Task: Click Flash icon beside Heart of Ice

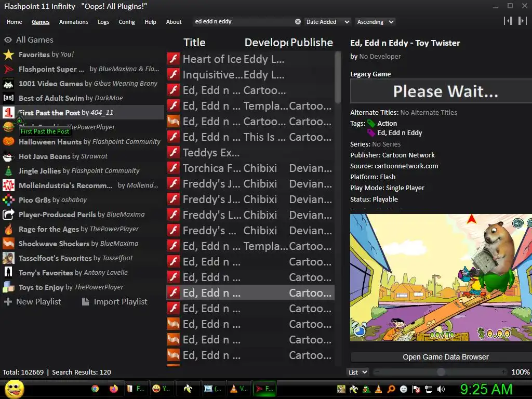Action: pyautogui.click(x=174, y=59)
